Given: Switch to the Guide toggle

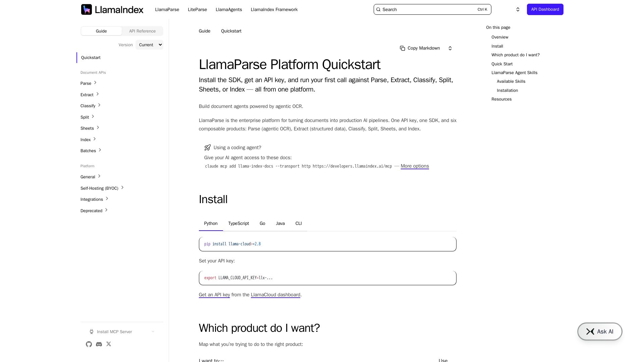Looking at the screenshot, I should click(x=101, y=31).
